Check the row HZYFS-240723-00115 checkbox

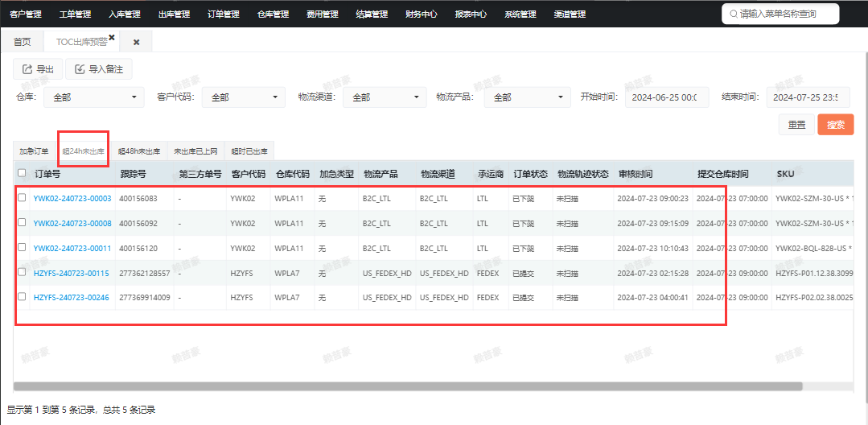pyautogui.click(x=22, y=272)
